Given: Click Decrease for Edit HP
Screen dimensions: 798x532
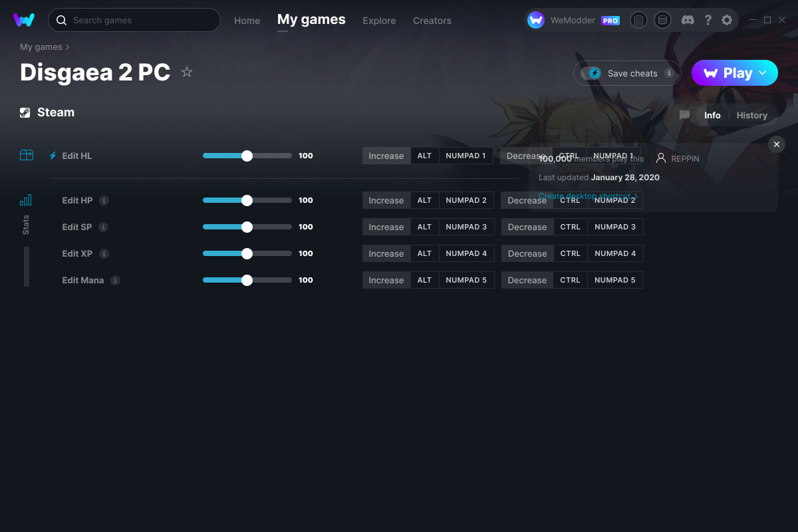Looking at the screenshot, I should tap(527, 200).
